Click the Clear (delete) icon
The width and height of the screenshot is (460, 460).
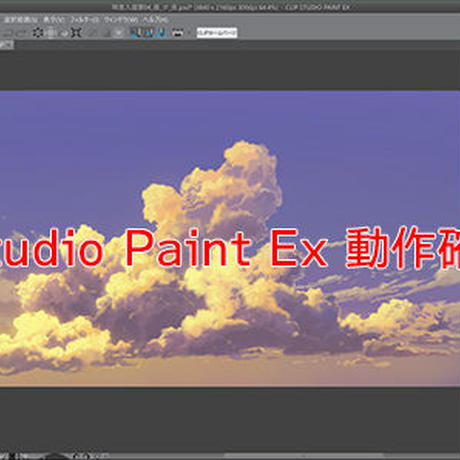pyautogui.click(x=38, y=33)
